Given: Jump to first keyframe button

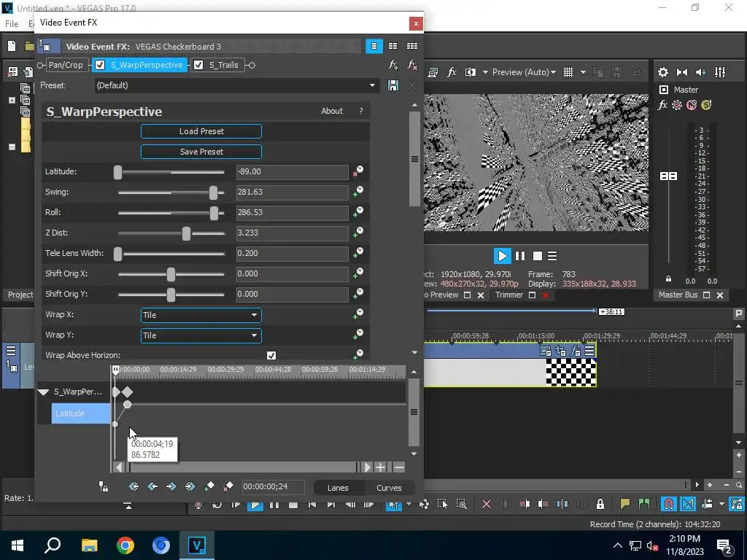Looking at the screenshot, I should coord(133,486).
